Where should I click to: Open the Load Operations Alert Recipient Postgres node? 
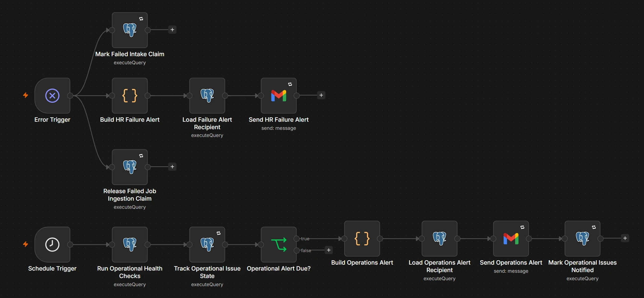[440, 239]
